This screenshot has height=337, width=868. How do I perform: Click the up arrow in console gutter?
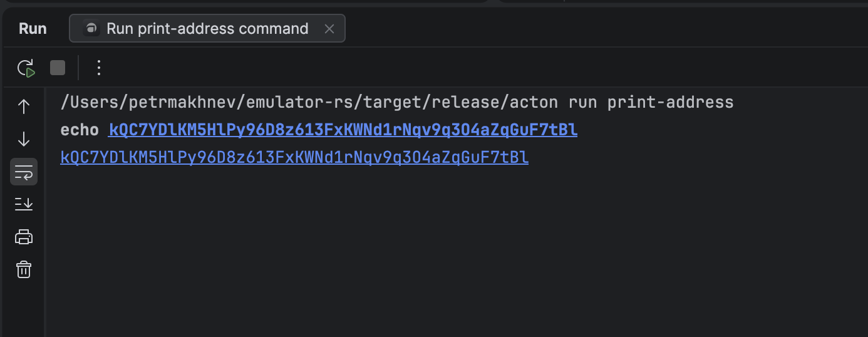coord(24,107)
